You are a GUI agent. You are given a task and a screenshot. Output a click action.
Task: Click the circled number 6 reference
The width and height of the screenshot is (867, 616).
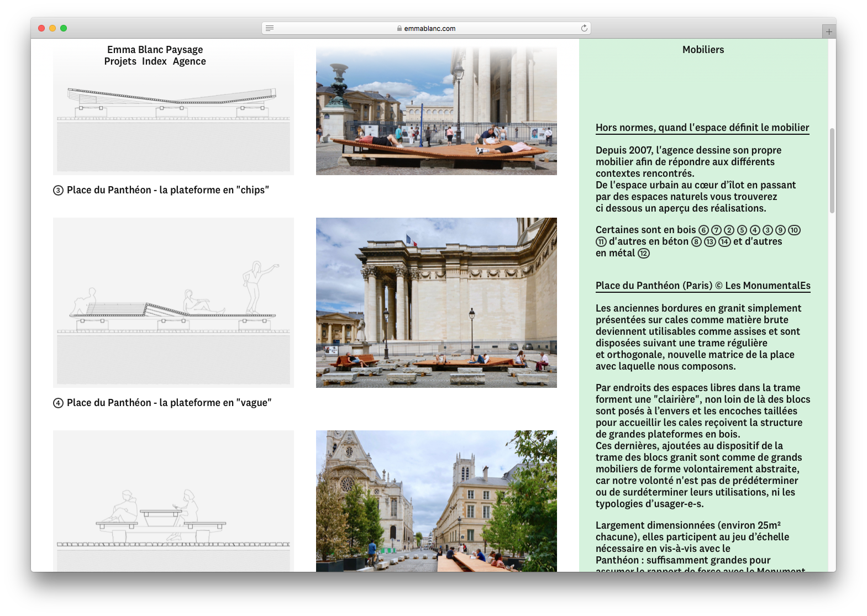703,230
